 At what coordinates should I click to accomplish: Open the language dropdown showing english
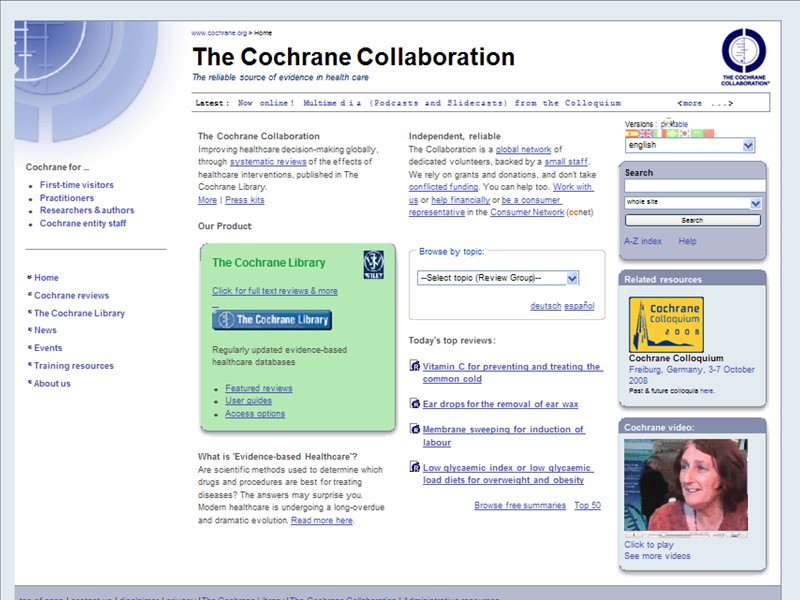690,145
